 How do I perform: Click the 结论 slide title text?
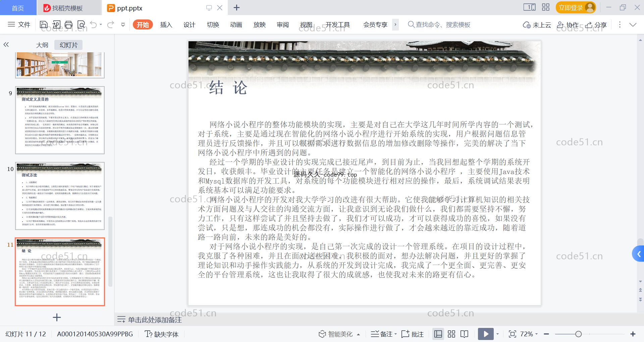click(228, 88)
